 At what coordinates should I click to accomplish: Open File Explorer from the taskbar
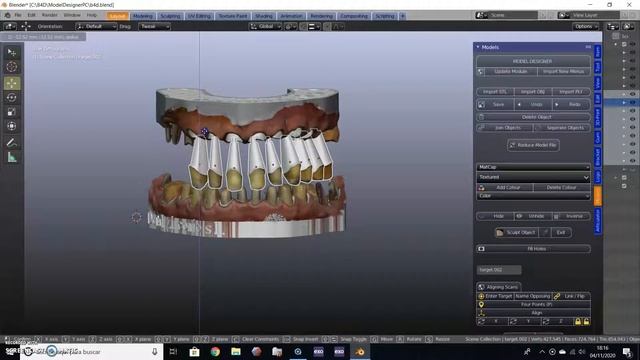click(236, 351)
